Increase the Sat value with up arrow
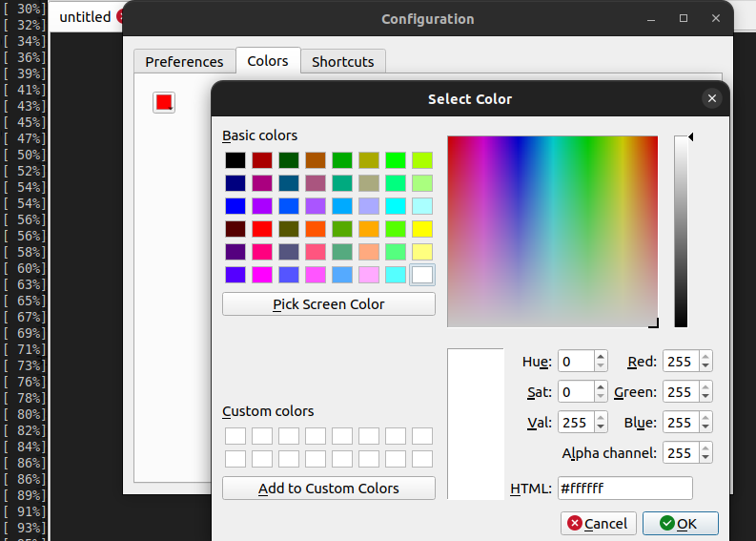756x541 pixels. (601, 387)
